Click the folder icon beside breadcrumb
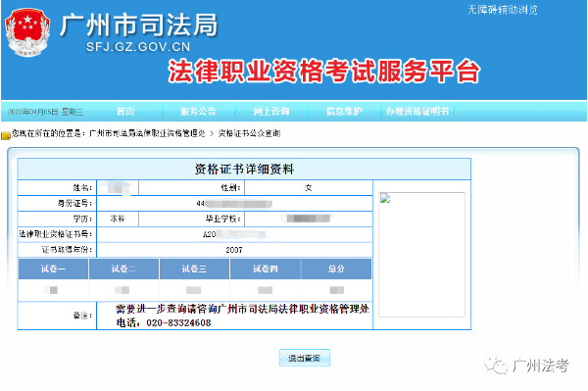This screenshot has width=588, height=391. point(6,135)
